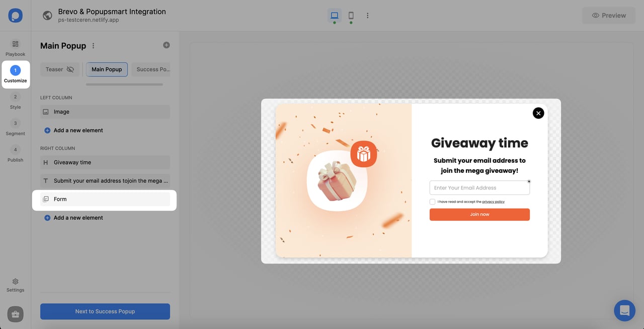644x329 pixels.
Task: Switch to mobile preview icon
Action: [x=351, y=15]
